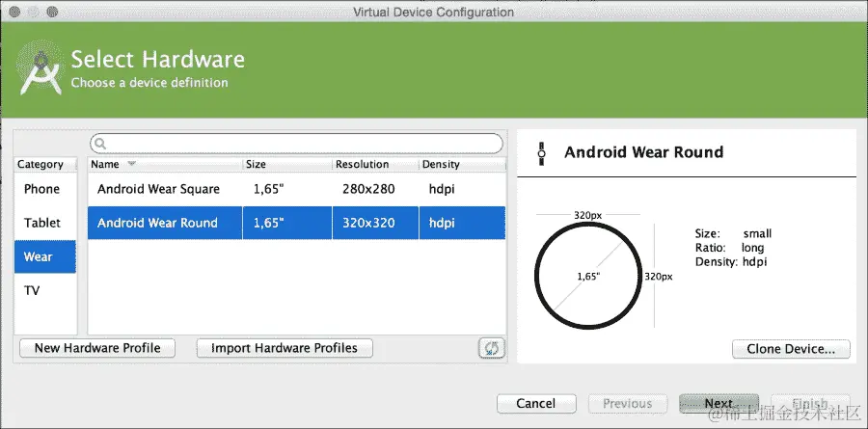Click the Size column header
Screen dimensions: 868x429
coord(287,165)
